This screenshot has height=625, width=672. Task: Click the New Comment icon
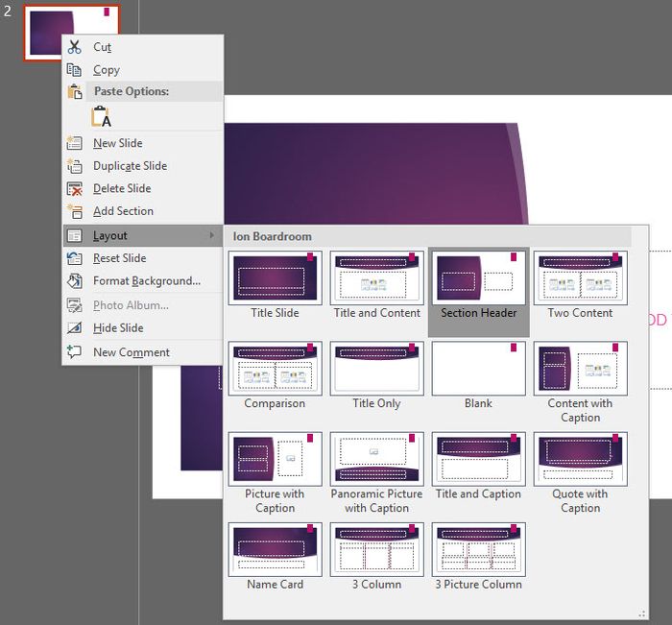74,352
